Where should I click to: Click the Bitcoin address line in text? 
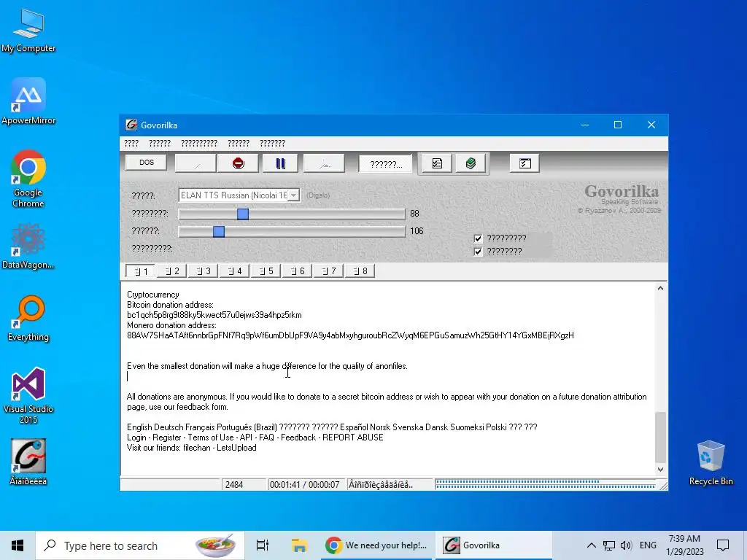coord(214,315)
